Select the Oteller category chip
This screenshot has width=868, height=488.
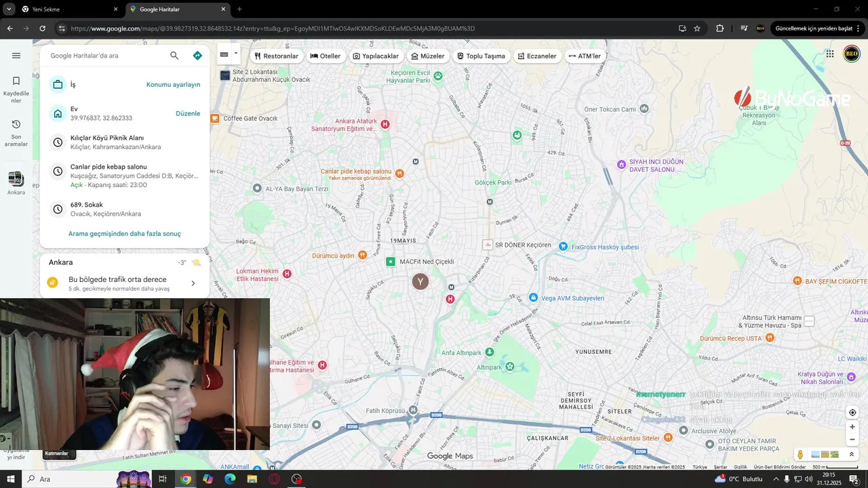click(325, 56)
